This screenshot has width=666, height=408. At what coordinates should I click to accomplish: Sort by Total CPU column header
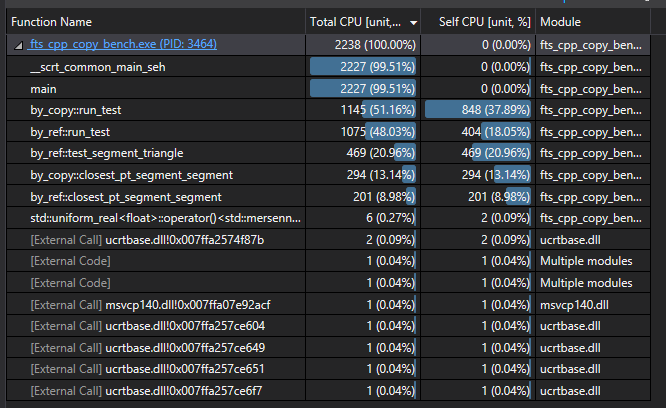363,22
